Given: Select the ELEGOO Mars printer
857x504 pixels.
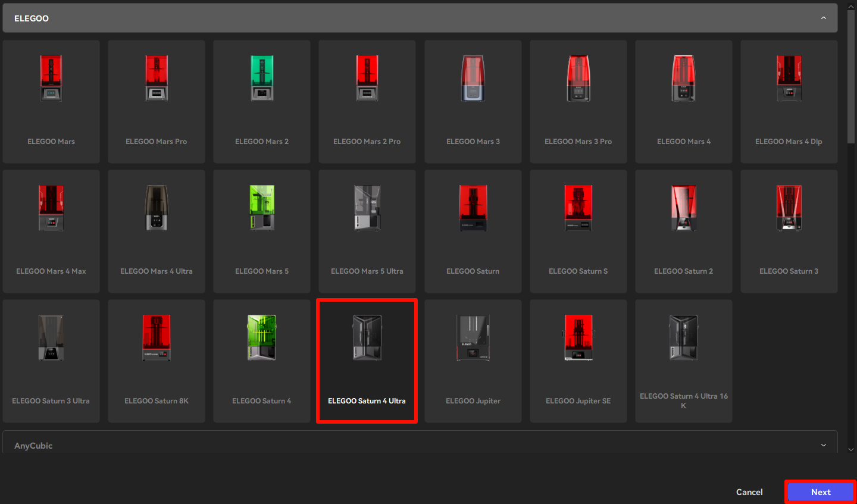Looking at the screenshot, I should [51, 102].
